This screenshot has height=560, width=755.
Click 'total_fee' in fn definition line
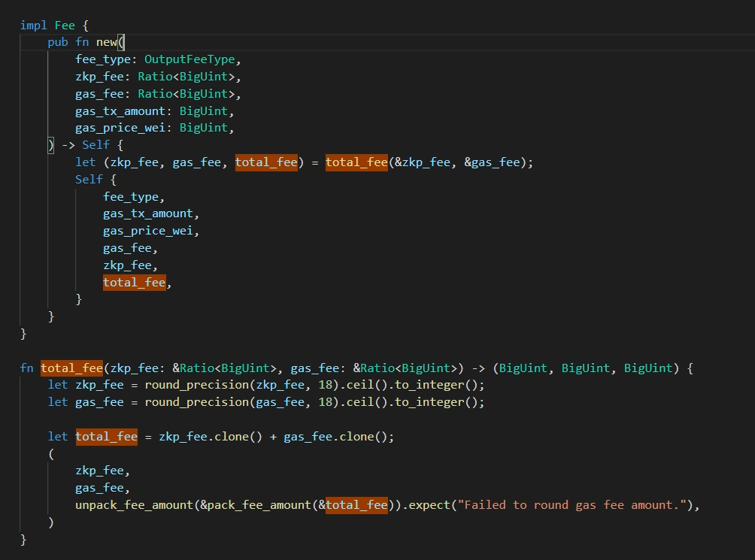point(71,368)
